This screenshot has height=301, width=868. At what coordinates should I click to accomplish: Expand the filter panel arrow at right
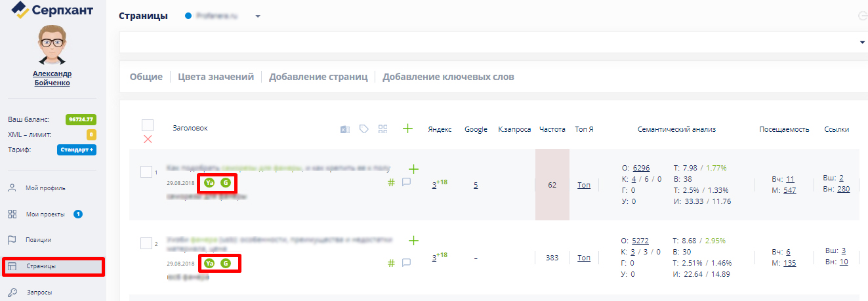tap(861, 43)
